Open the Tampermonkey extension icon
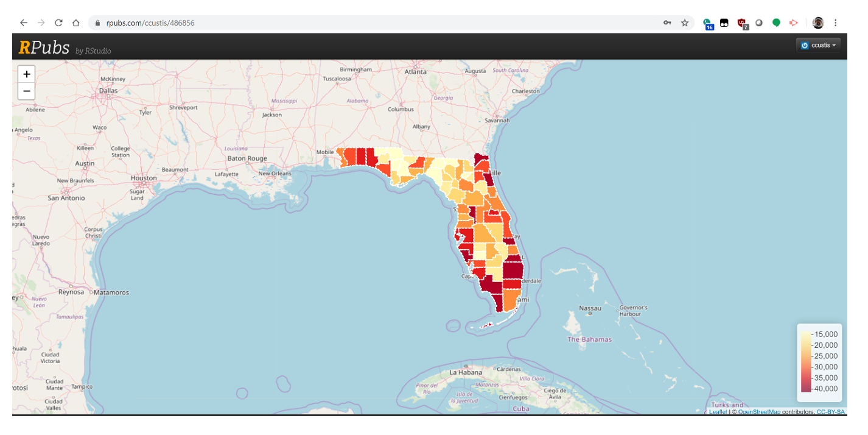Image resolution: width=868 pixels, height=435 pixels. click(724, 23)
